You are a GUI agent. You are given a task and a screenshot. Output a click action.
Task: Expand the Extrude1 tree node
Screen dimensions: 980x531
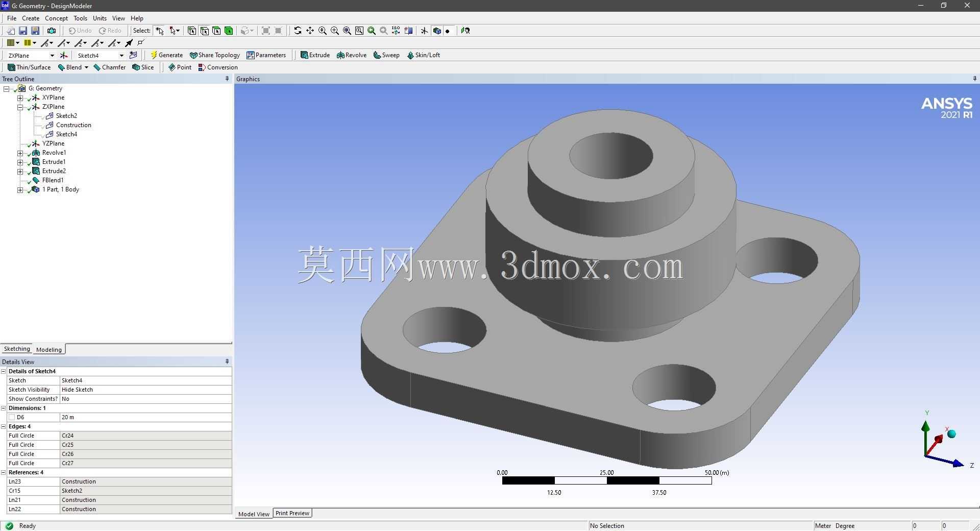point(20,162)
